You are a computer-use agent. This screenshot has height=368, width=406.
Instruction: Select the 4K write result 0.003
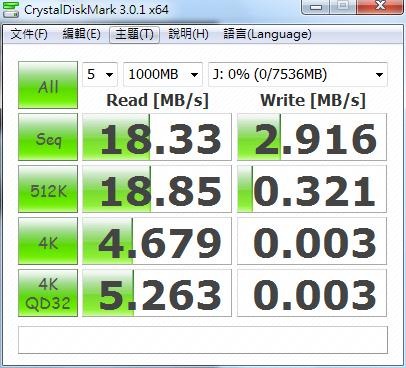coord(312,241)
